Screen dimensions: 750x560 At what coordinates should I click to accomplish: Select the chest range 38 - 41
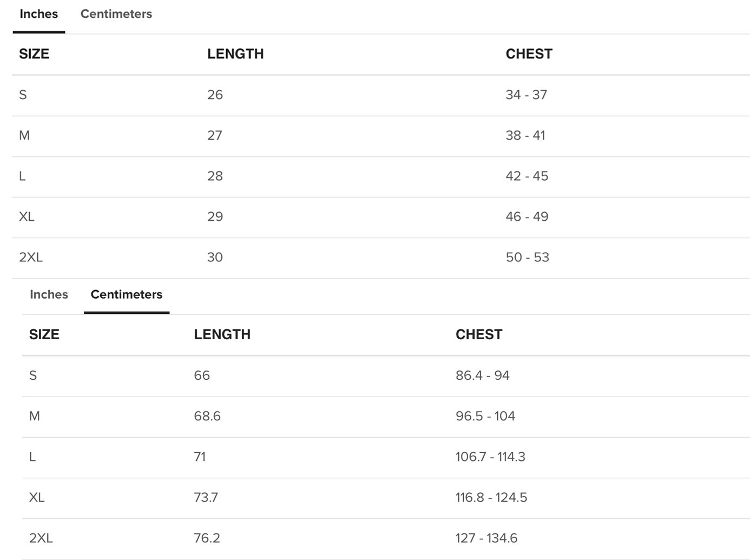click(x=525, y=135)
